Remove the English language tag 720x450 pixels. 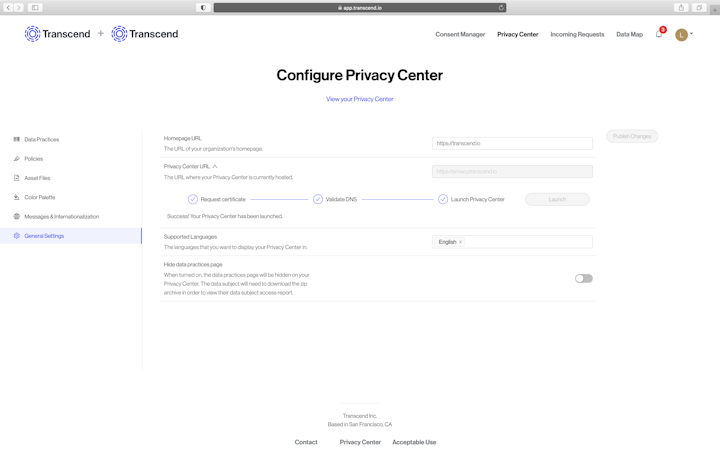[460, 242]
